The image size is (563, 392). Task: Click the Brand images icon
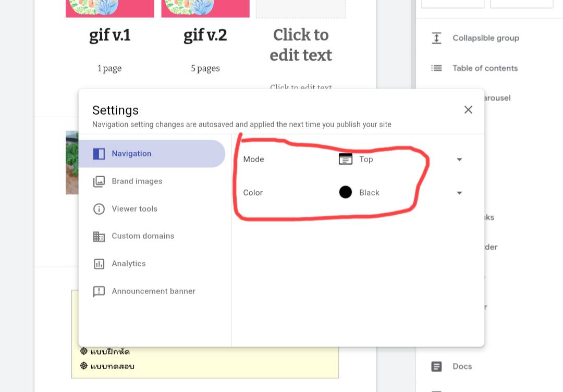(x=99, y=181)
